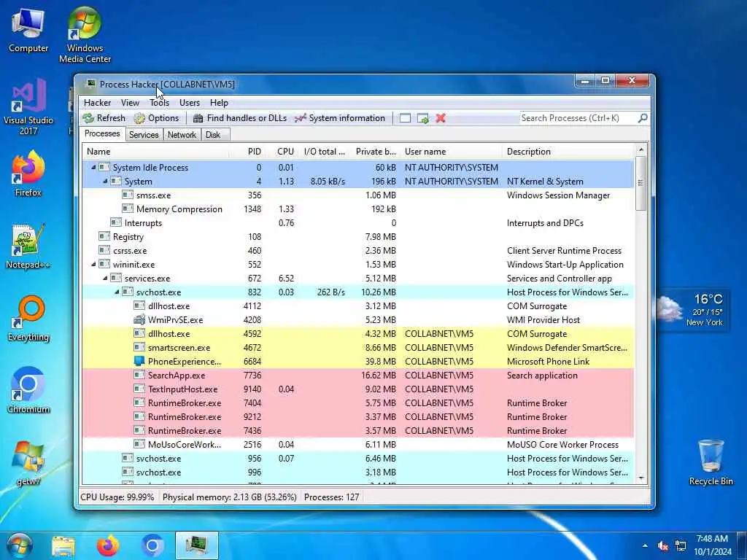This screenshot has width=747, height=560.
Task: Sort by the PID column header
Action: point(248,152)
